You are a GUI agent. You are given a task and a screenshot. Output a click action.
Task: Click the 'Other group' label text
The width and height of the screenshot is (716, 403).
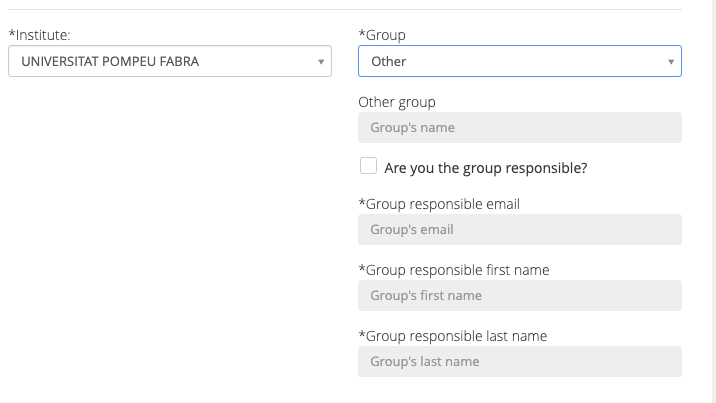click(397, 102)
